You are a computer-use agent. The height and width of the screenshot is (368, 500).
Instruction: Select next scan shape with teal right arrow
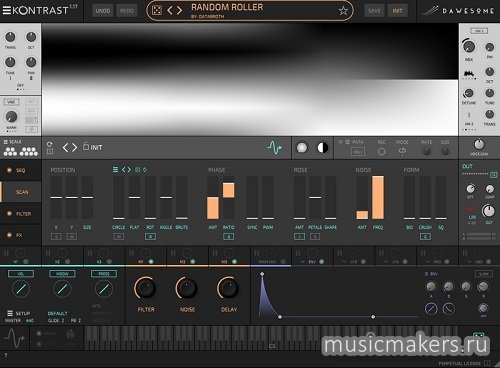(x=129, y=170)
